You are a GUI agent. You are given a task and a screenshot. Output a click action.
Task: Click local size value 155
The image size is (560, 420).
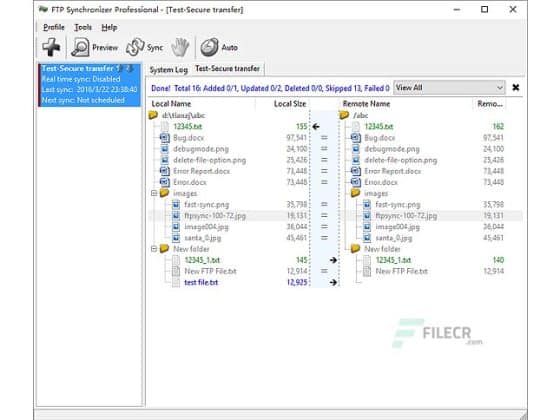click(x=301, y=126)
